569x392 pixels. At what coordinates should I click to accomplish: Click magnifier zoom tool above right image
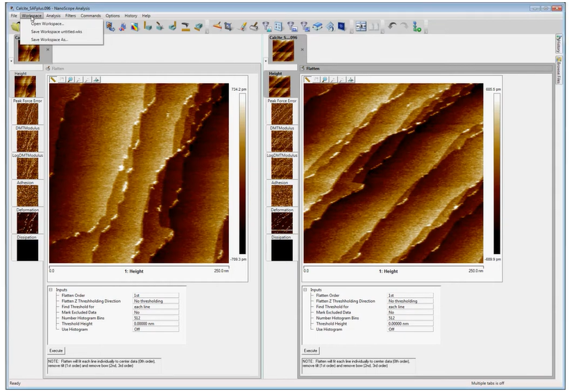pos(325,80)
